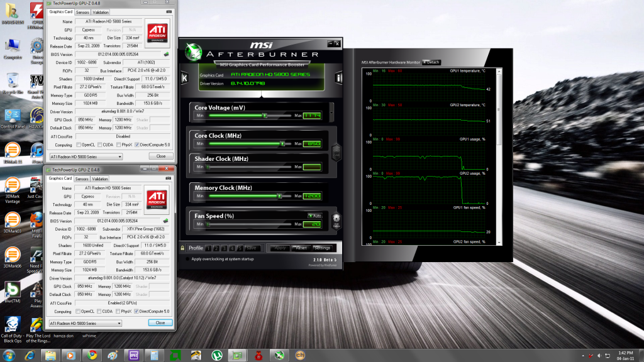Click the Core Clock value field showing 850
The width and height of the screenshot is (644, 362).
pyautogui.click(x=312, y=144)
